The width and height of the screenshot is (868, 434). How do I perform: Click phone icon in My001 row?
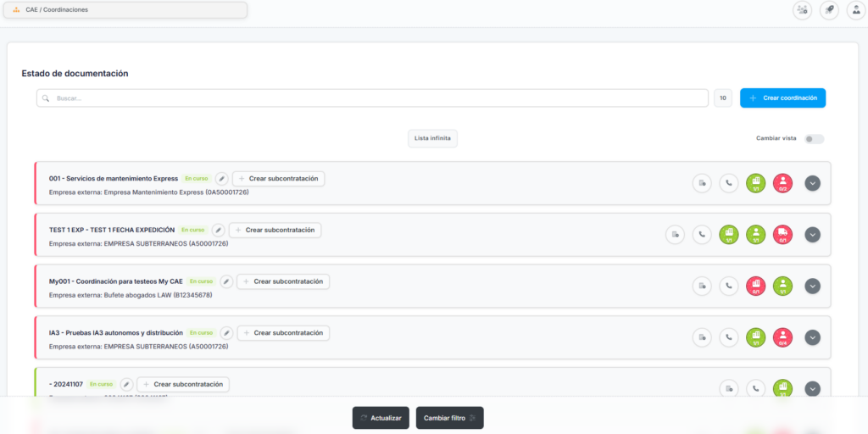click(x=728, y=287)
